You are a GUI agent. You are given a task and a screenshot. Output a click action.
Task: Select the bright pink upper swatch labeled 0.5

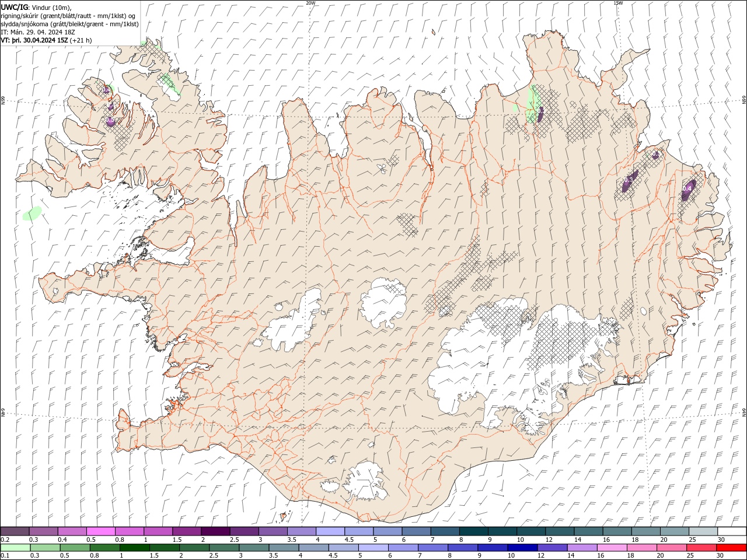coord(101,531)
